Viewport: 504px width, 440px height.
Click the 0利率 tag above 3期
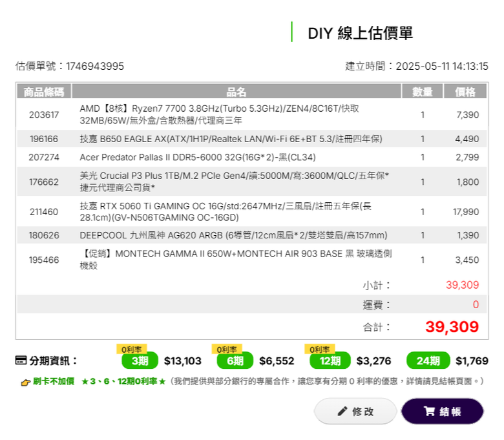131,349
